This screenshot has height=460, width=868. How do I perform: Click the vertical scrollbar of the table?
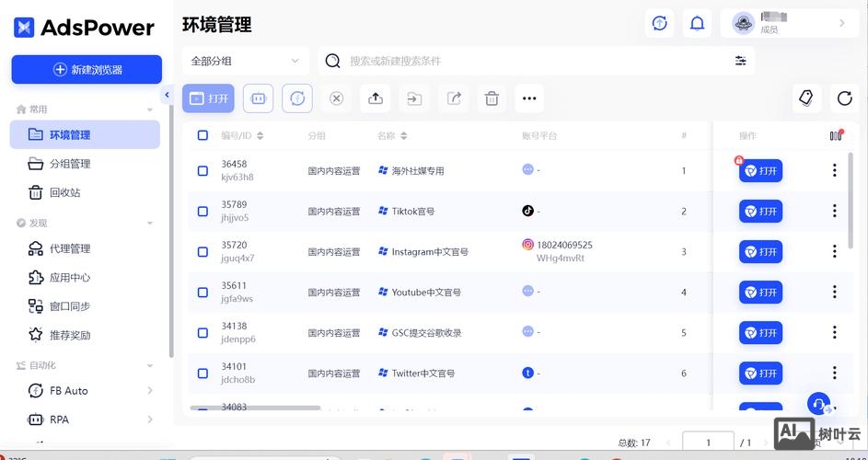point(851,201)
